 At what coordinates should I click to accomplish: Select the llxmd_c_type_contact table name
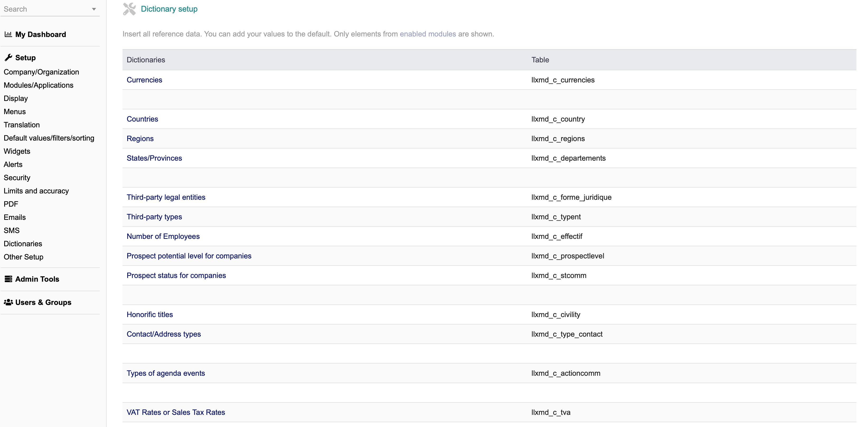coord(567,334)
